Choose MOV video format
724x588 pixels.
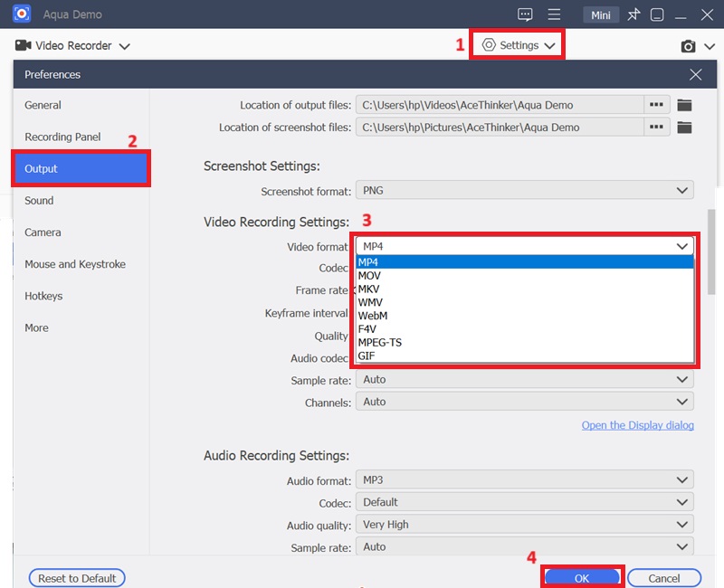point(525,276)
